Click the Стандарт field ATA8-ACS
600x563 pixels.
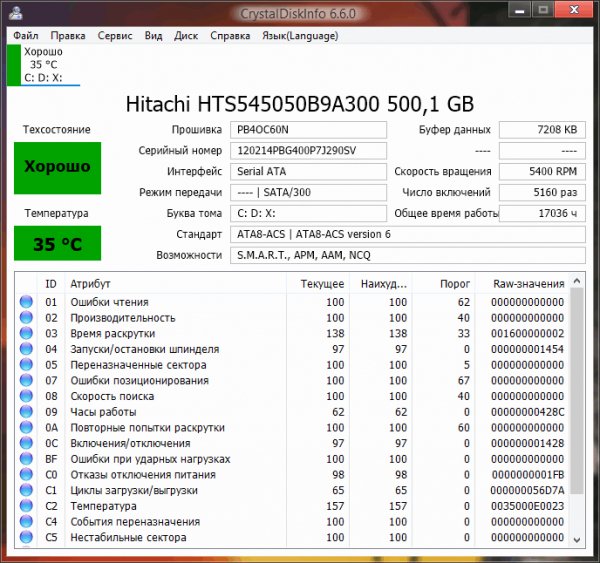pos(408,234)
